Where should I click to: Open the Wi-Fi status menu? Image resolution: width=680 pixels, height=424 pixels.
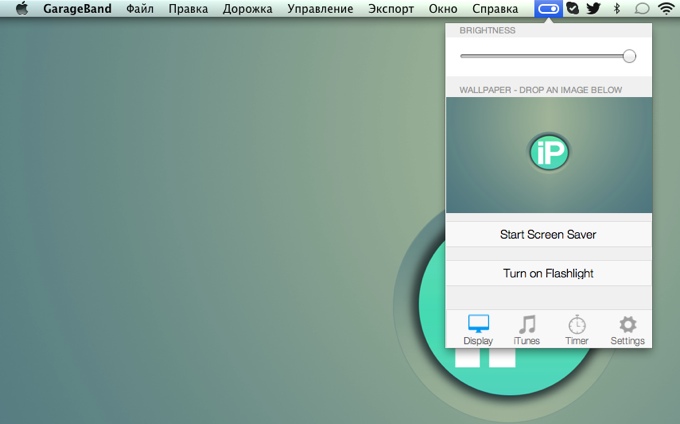point(666,8)
